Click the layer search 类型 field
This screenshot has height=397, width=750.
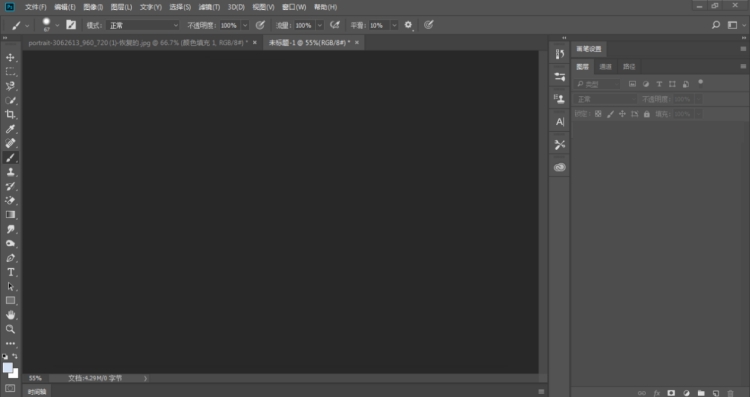click(596, 84)
